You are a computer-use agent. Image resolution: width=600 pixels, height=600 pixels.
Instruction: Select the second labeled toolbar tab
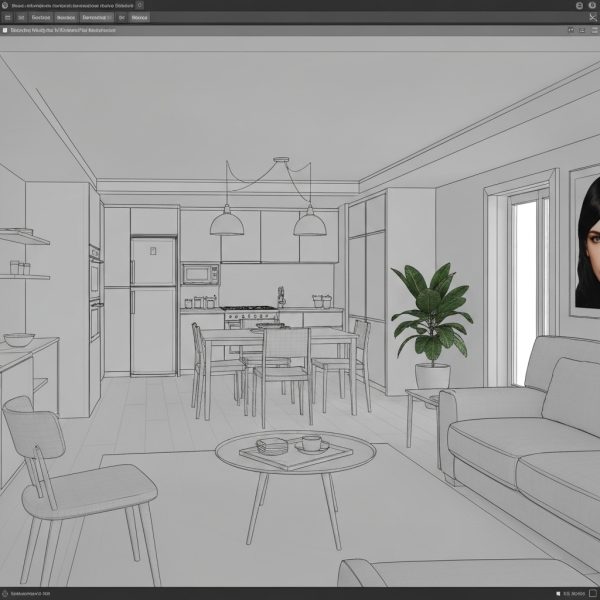[41, 17]
